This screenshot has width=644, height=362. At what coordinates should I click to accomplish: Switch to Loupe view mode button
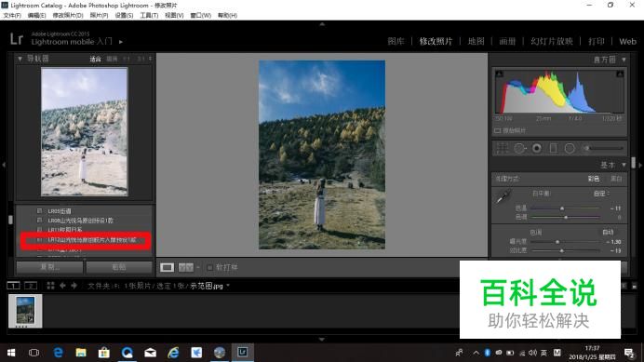tap(167, 267)
